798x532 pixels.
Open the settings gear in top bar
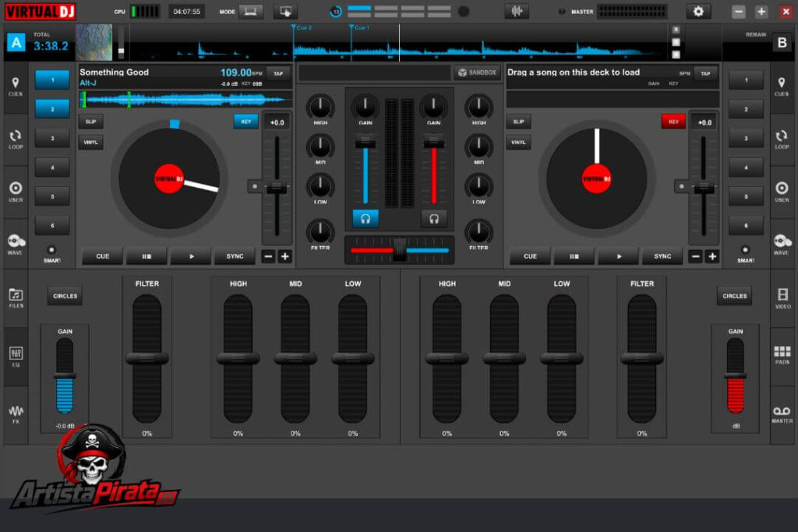coord(698,11)
